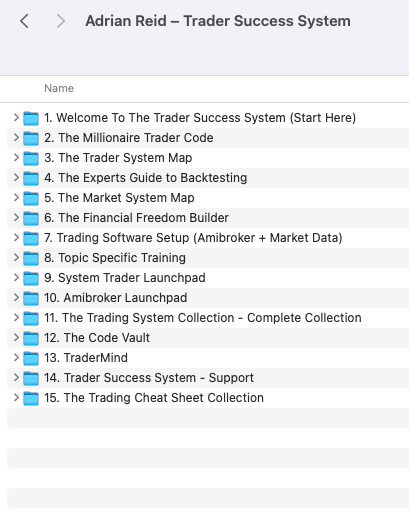Expand the Welcome To The Trader Success System folder
This screenshot has width=409, height=523.
(16, 117)
